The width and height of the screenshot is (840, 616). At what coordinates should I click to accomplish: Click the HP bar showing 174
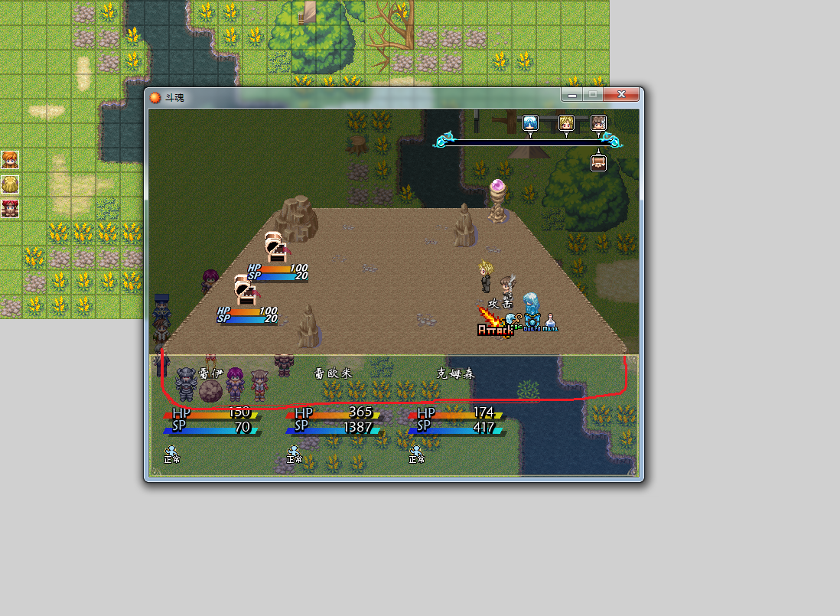[456, 413]
